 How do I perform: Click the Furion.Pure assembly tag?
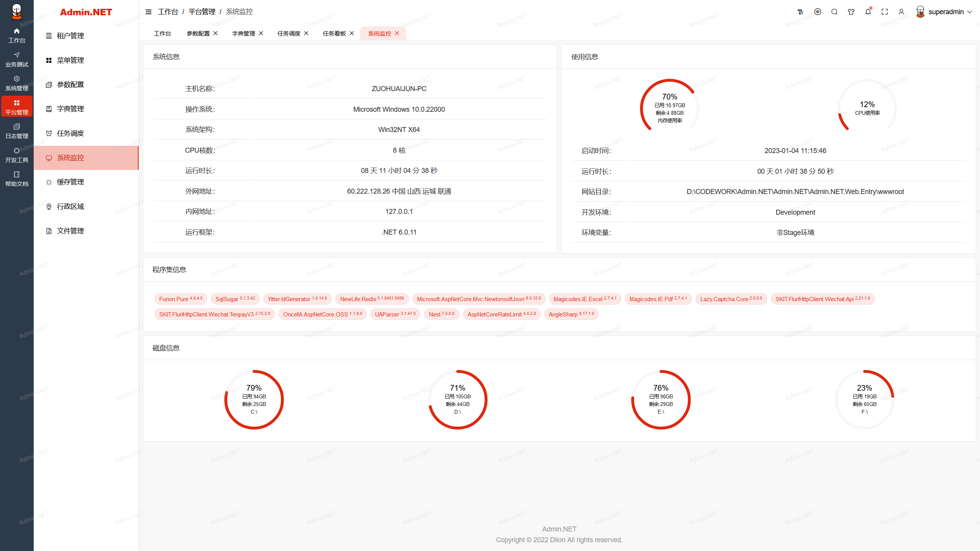181,299
